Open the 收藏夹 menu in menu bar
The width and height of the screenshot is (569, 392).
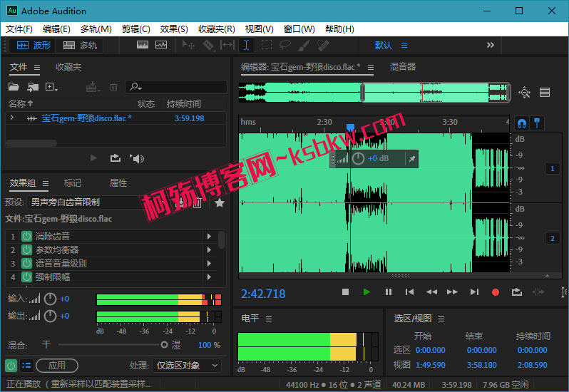[x=216, y=29]
